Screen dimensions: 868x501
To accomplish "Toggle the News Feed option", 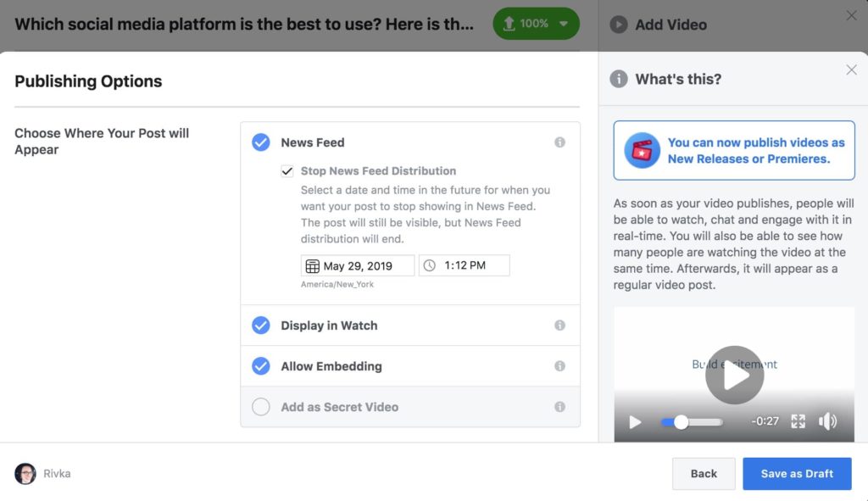I will [261, 142].
